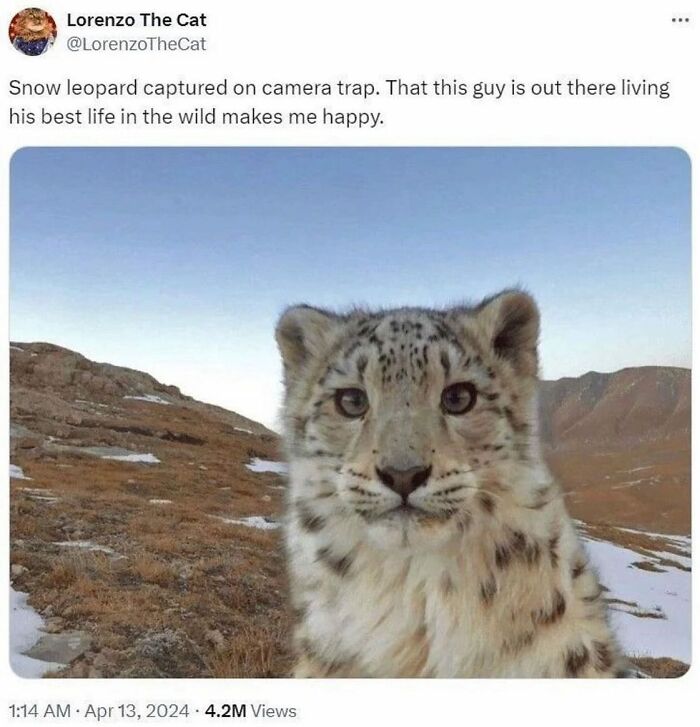The width and height of the screenshot is (700, 727).
Task: Open the snow leopard photo
Action: point(350,412)
